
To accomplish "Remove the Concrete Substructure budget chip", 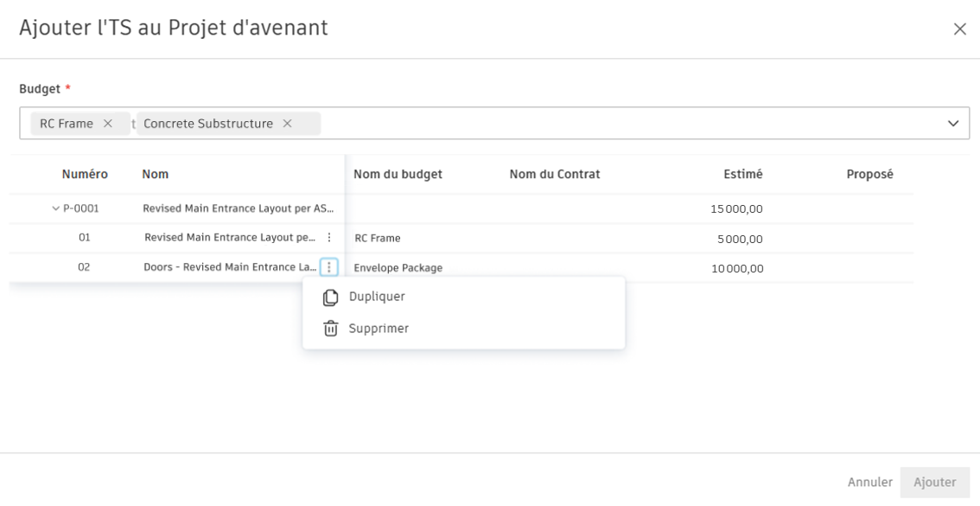I will tap(287, 124).
